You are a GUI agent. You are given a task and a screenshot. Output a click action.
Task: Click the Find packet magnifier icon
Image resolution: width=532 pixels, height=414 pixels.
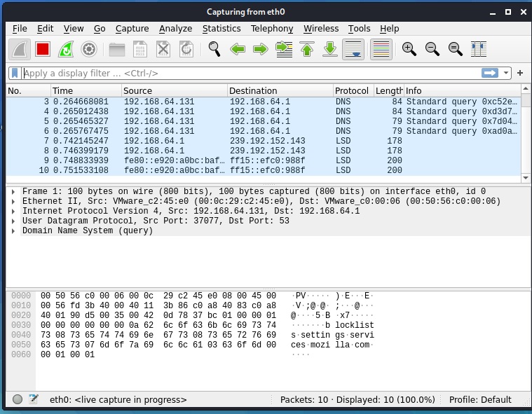pyautogui.click(x=214, y=50)
